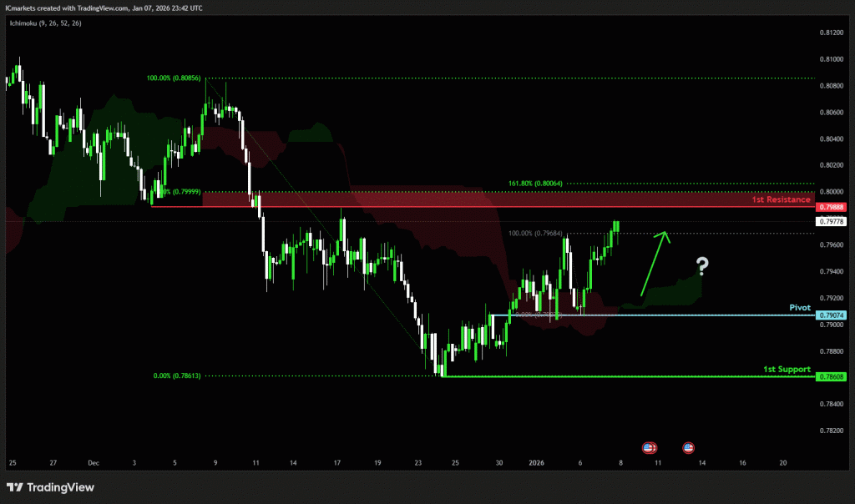
Task: Click the white question mark annotation
Action: coord(703,267)
